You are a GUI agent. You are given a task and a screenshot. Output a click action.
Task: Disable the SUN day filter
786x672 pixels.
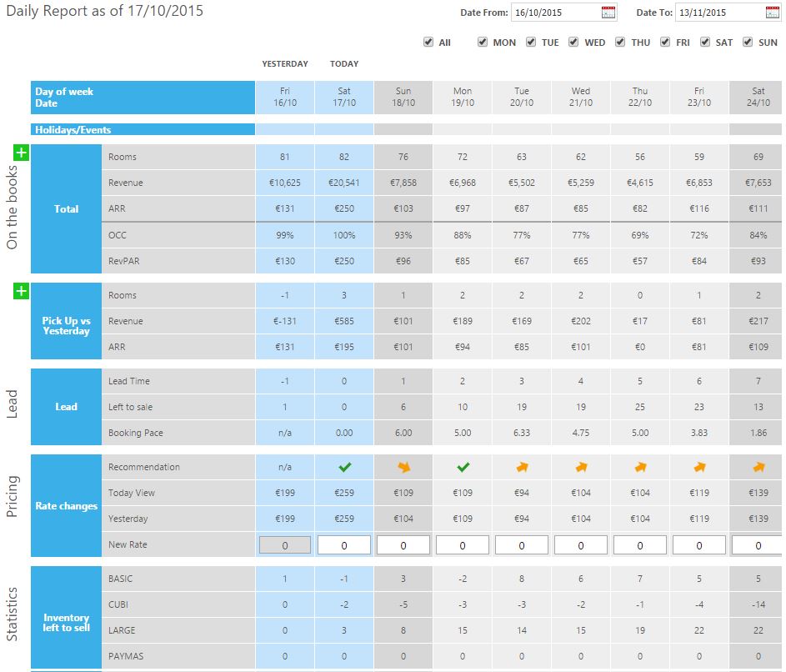pos(748,42)
